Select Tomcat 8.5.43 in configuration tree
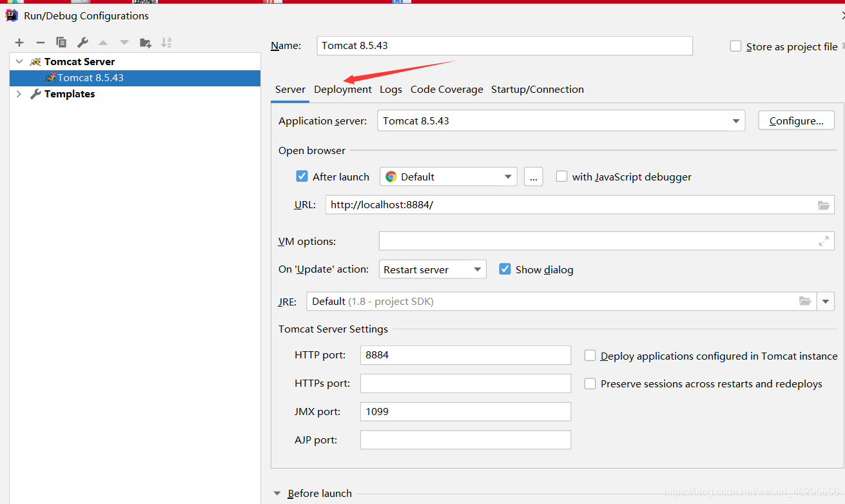845x504 pixels. pos(90,78)
